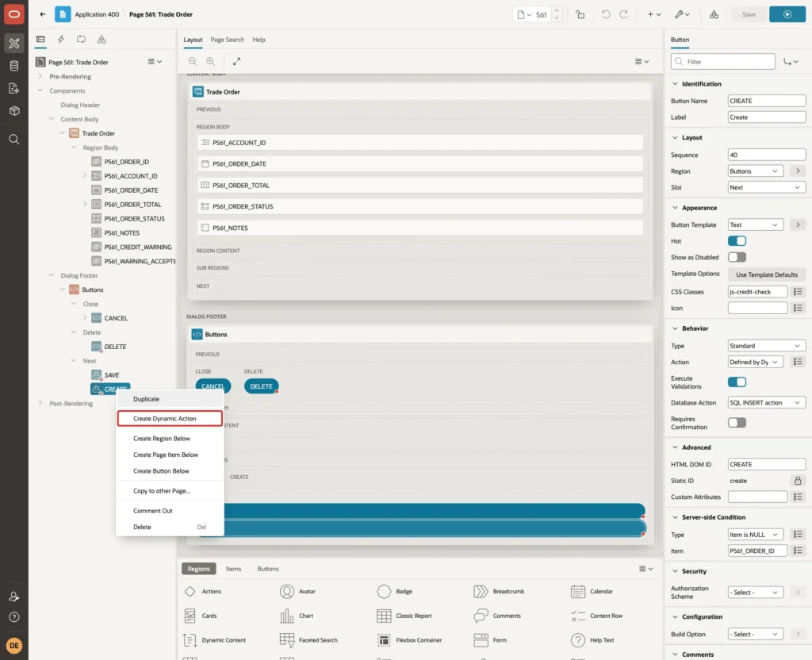Toggle Show as Disabled switch
The width and height of the screenshot is (812, 660).
pyautogui.click(x=737, y=257)
